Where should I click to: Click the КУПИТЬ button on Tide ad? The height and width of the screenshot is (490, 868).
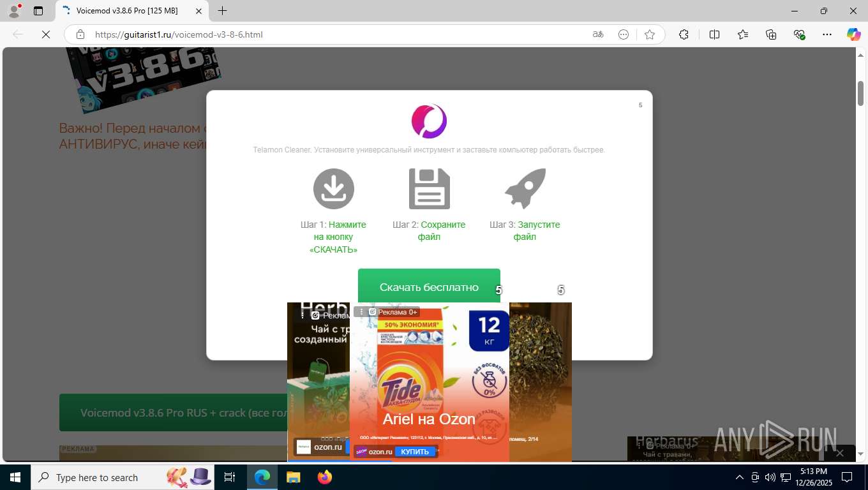415,452
